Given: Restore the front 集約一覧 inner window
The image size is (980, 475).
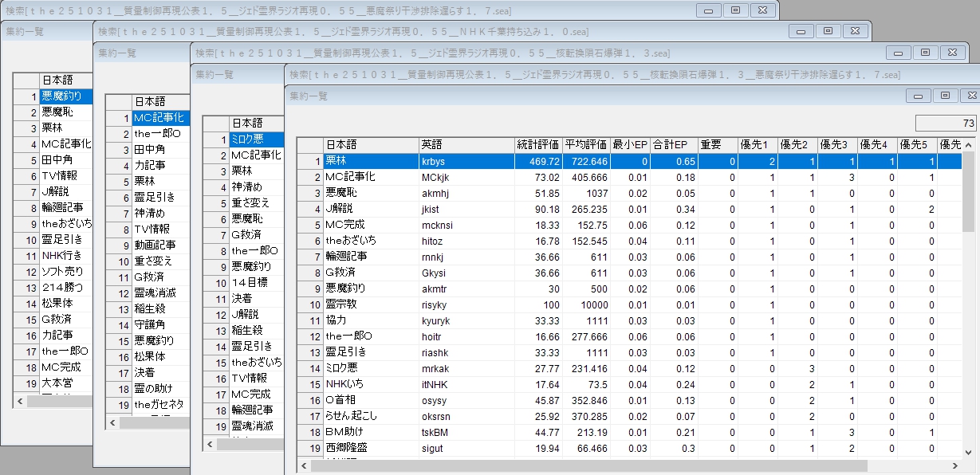Looking at the screenshot, I should 945,96.
